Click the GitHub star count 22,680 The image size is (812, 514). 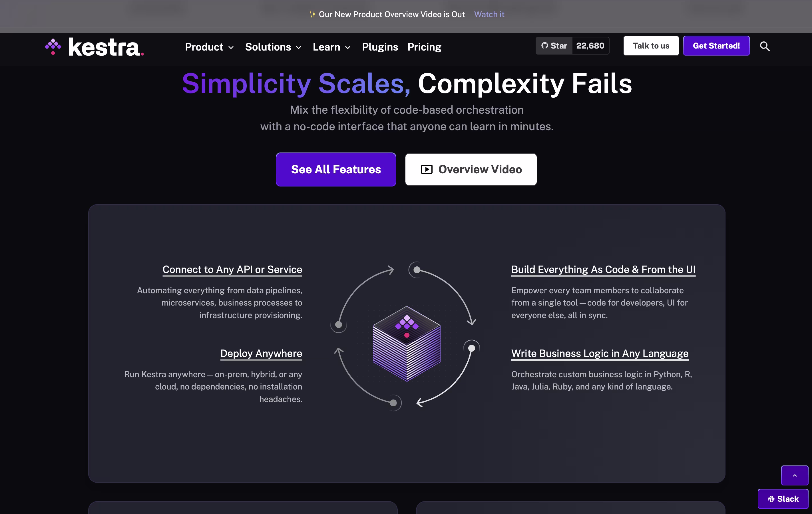590,46
